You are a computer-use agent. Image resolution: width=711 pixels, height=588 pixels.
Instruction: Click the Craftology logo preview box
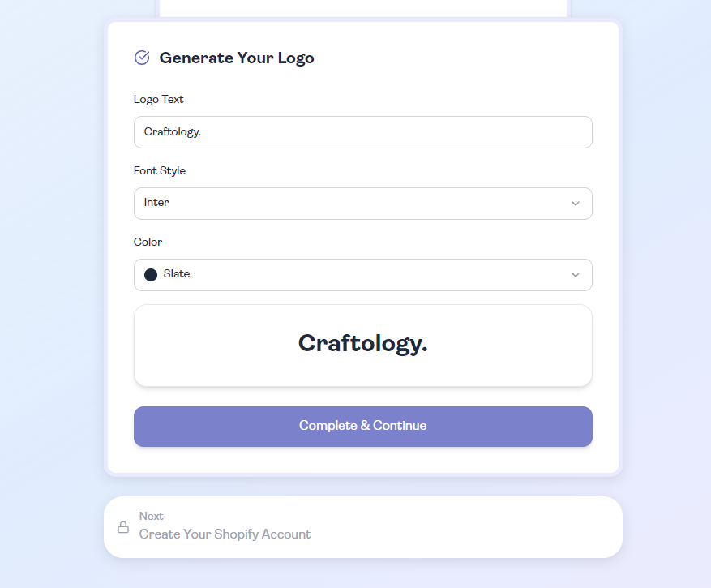(x=362, y=345)
